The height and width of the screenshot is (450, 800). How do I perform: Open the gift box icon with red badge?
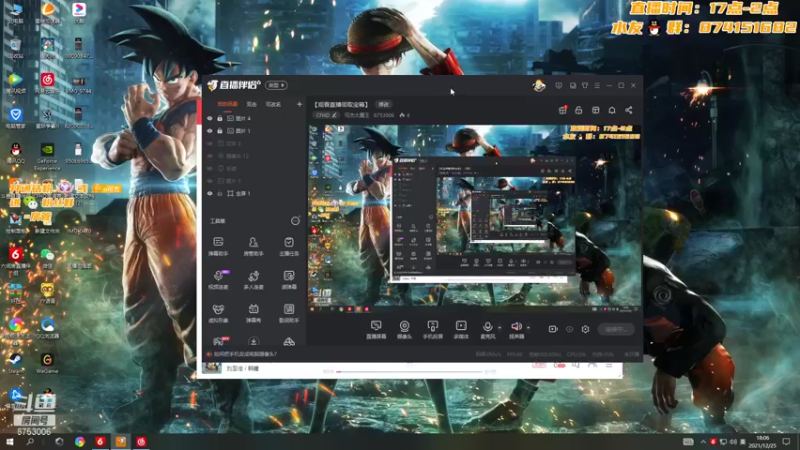point(562,110)
